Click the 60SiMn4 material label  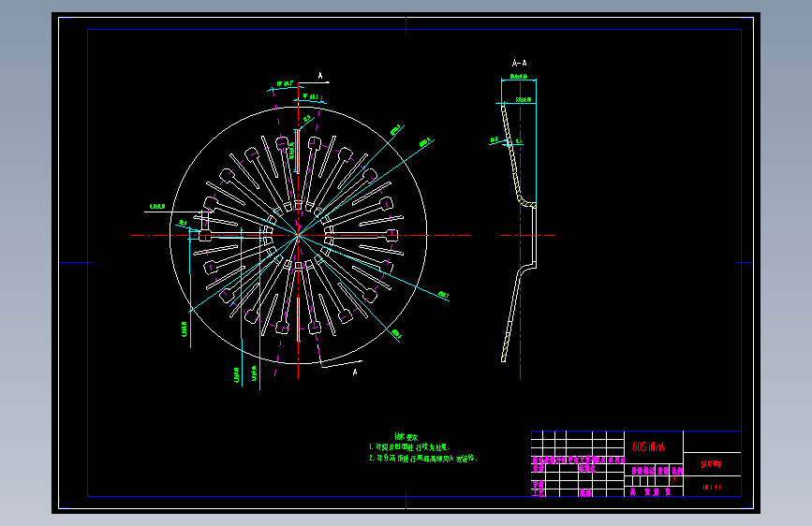point(648,446)
